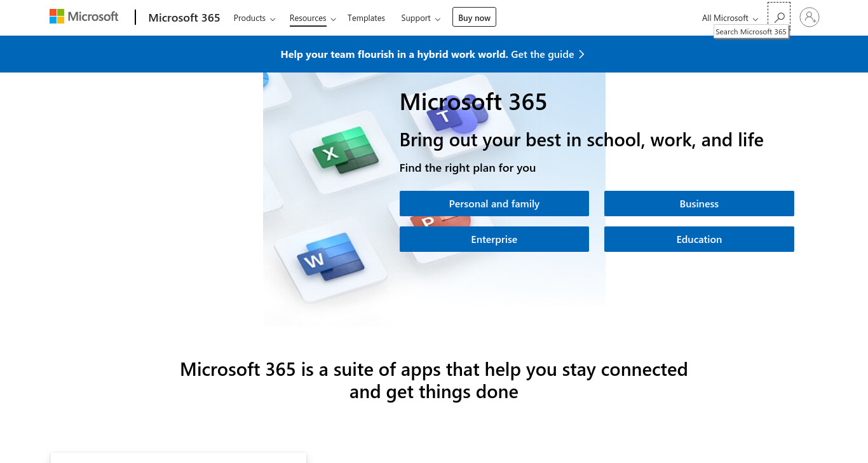
Task: Open the account sign-in avatar icon
Action: (810, 17)
